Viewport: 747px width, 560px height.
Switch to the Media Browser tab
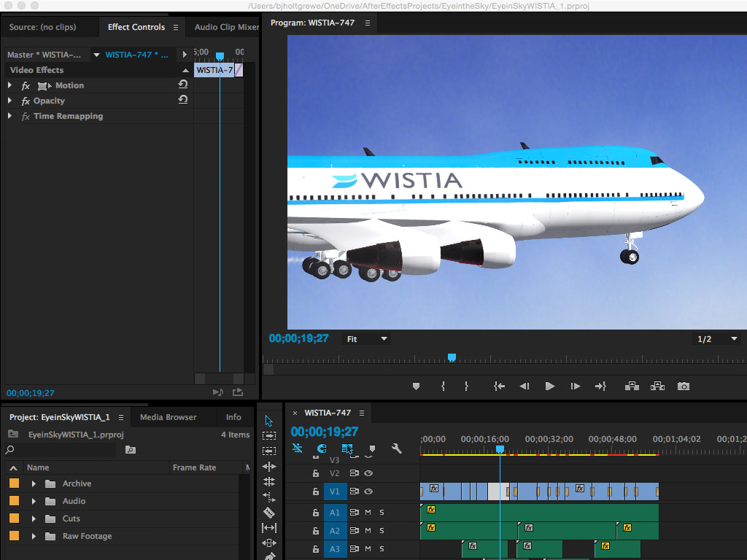(168, 417)
